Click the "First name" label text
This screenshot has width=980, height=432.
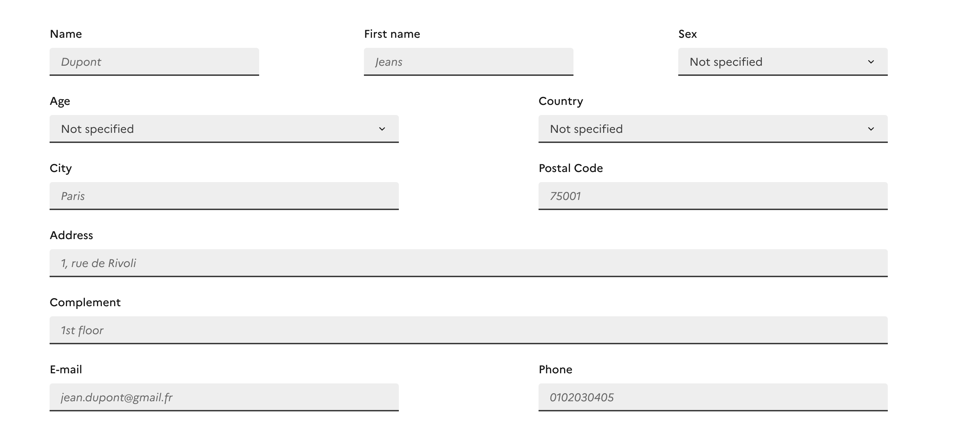[x=392, y=34]
